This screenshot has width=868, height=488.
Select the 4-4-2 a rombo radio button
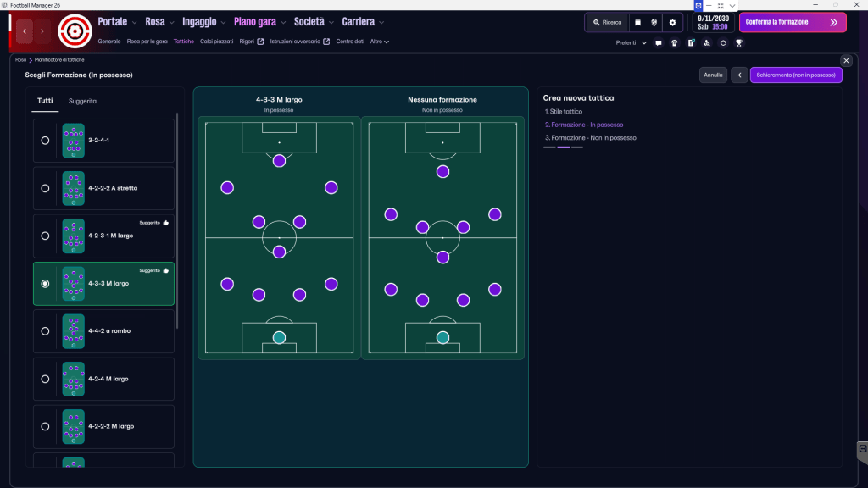click(x=45, y=331)
